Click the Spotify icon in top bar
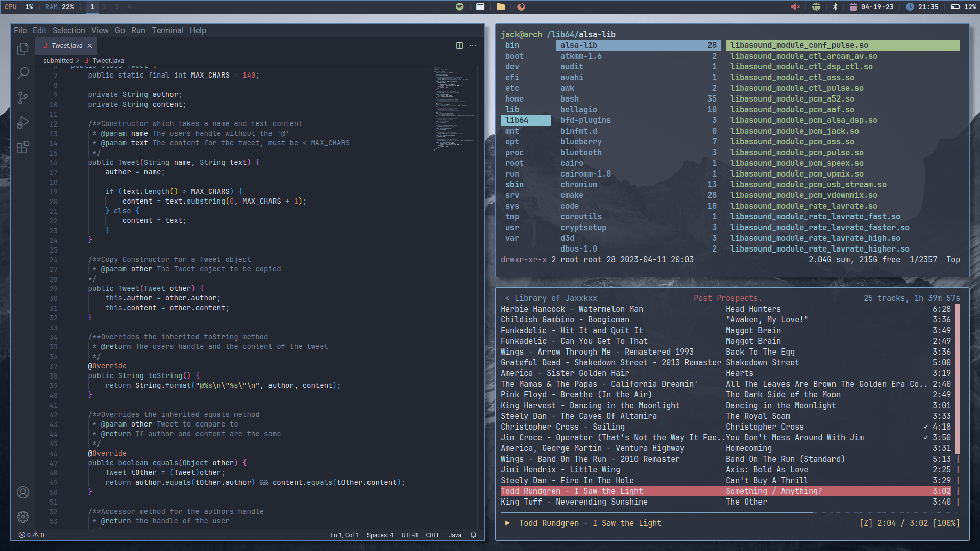The image size is (980, 551). (459, 7)
